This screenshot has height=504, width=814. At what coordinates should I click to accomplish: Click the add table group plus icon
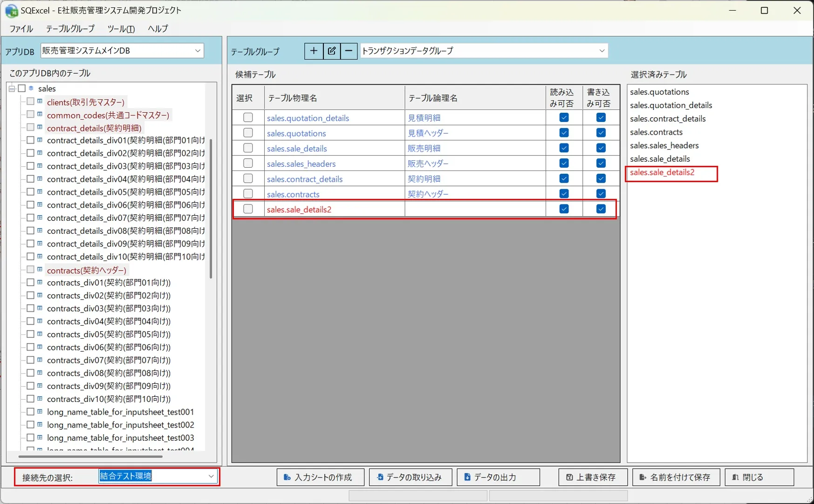(x=314, y=51)
